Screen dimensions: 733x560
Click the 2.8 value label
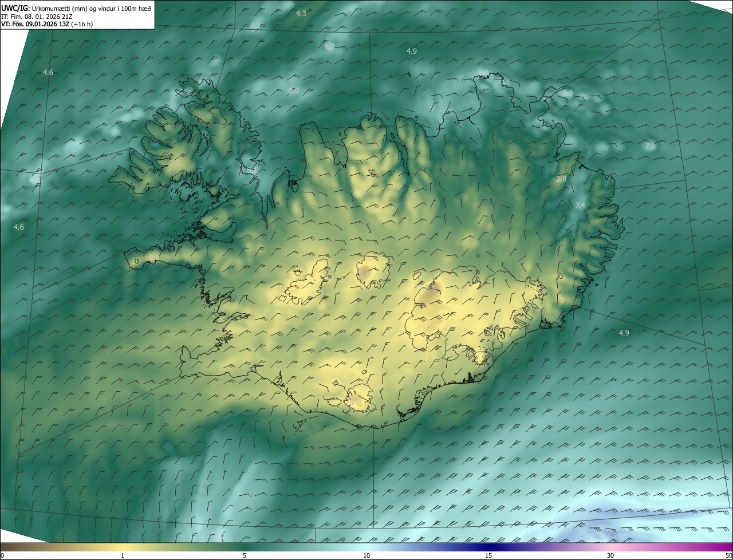[561, 179]
